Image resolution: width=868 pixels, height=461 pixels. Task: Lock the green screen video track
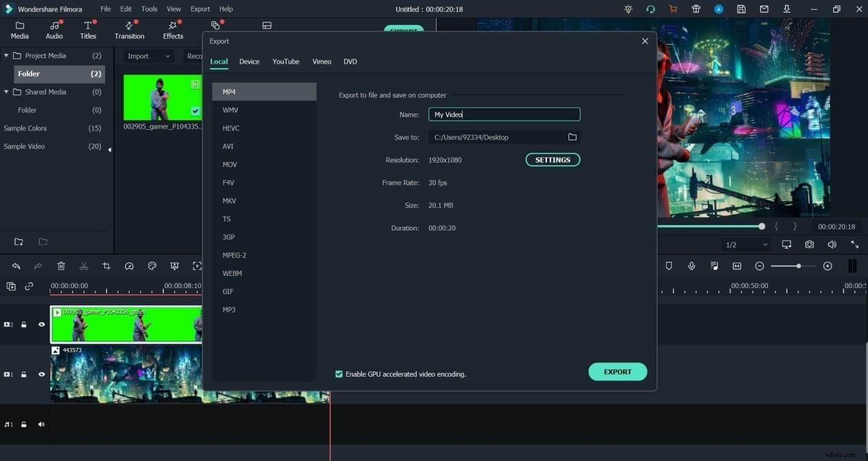click(24, 325)
